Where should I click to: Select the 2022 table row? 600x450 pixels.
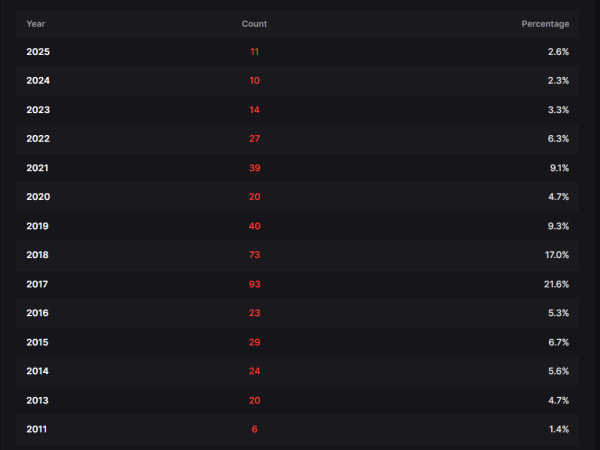coord(297,139)
